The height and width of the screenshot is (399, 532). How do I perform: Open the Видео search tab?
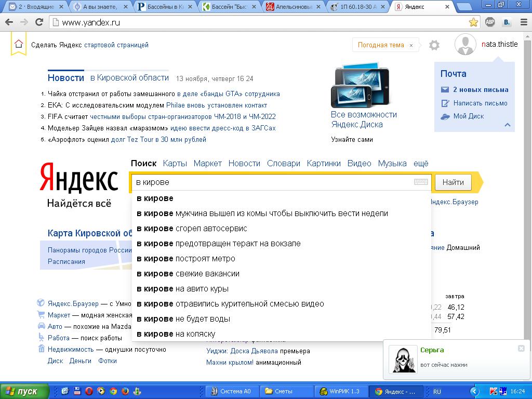[360, 164]
